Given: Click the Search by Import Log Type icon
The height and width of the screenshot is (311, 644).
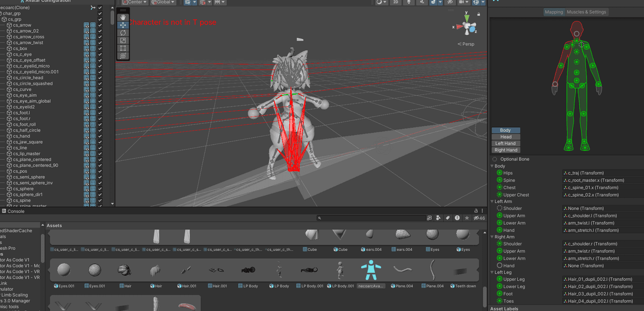Looking at the screenshot, I should click(x=457, y=218).
